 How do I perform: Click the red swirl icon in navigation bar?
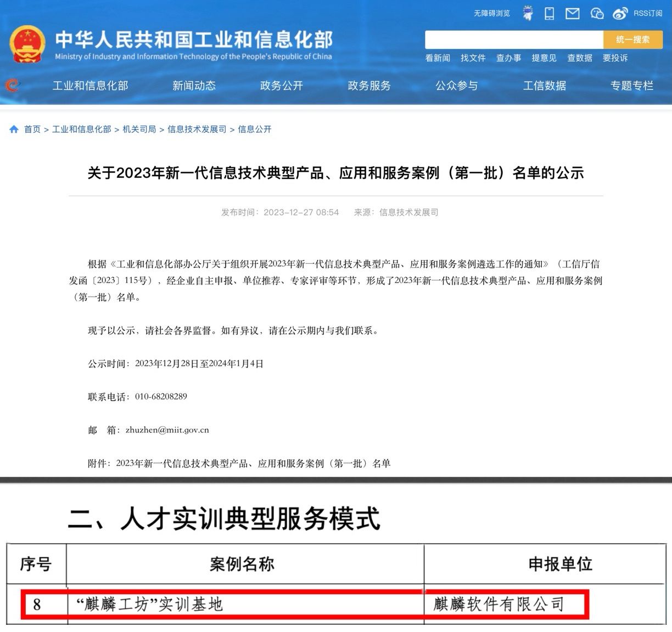[12, 86]
